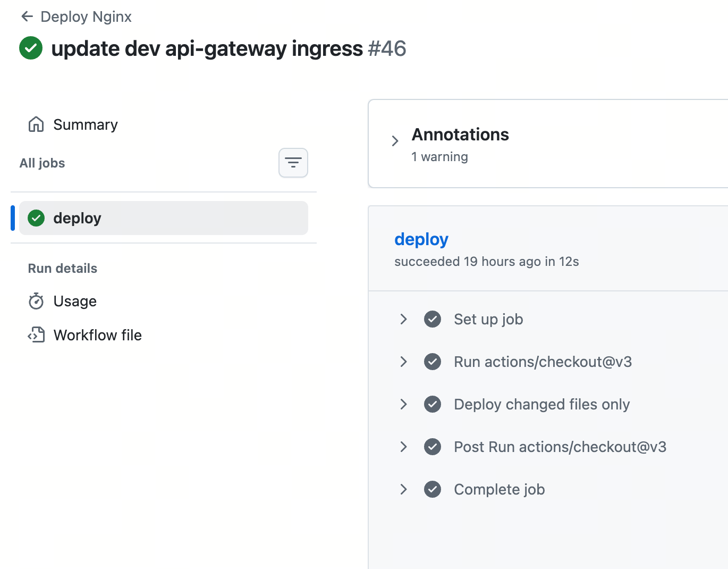Click the back arrow to Deploy Nginx
The height and width of the screenshot is (569, 728).
(x=27, y=16)
